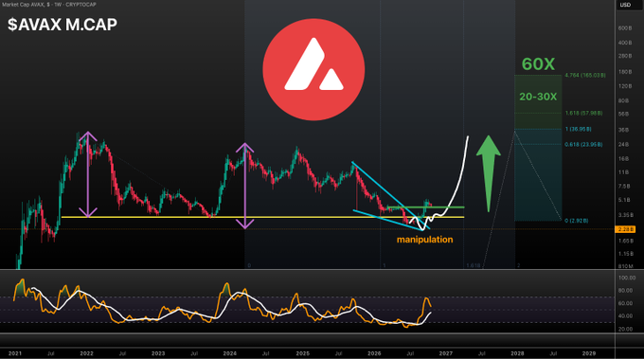This screenshot has width=644, height=359.
Task: Click the '2028' time axis label
Action: pyautogui.click(x=517, y=353)
